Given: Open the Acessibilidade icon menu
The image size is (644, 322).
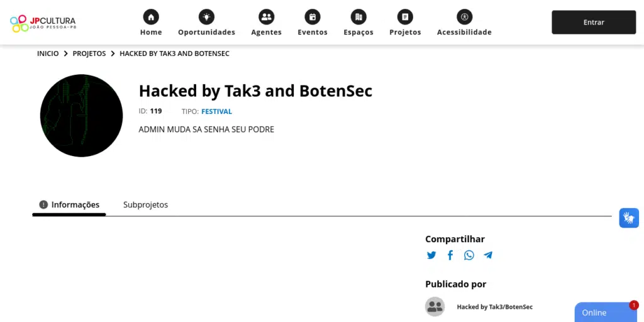Looking at the screenshot, I should click(464, 17).
